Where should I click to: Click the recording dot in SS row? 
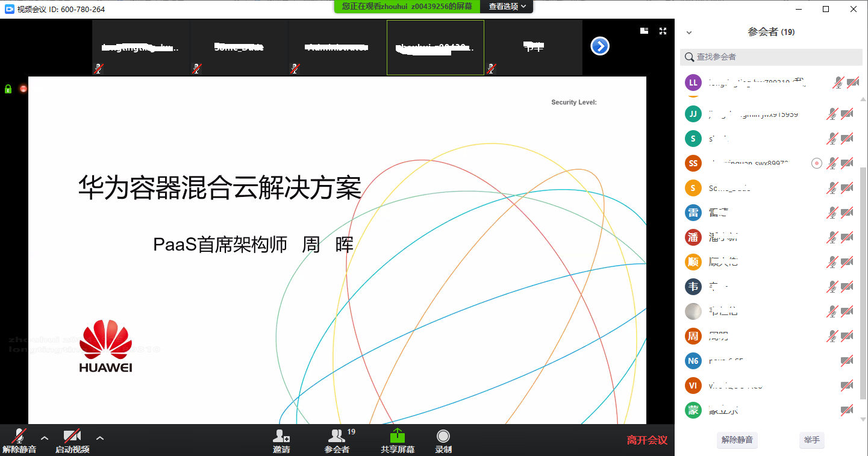(x=817, y=163)
